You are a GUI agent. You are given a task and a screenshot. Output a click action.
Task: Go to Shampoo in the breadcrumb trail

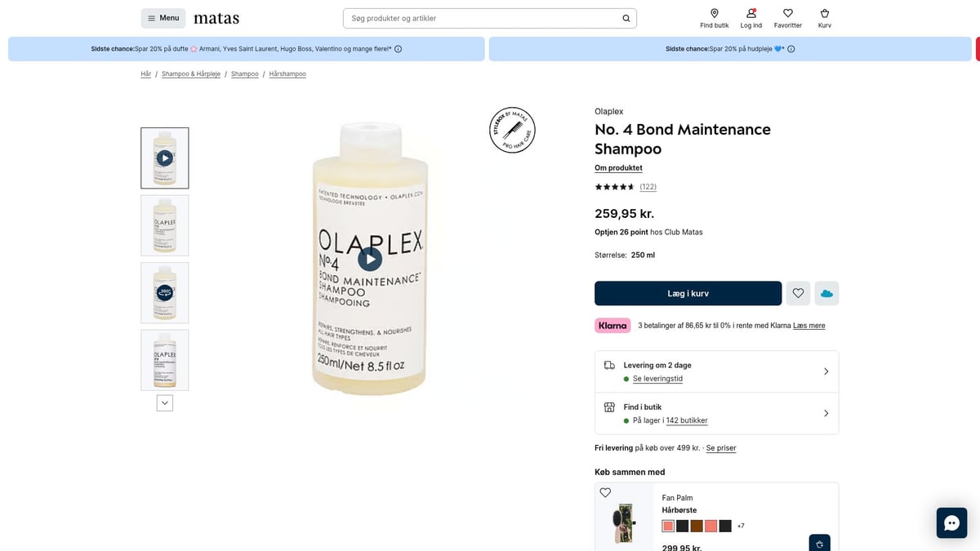pos(244,73)
